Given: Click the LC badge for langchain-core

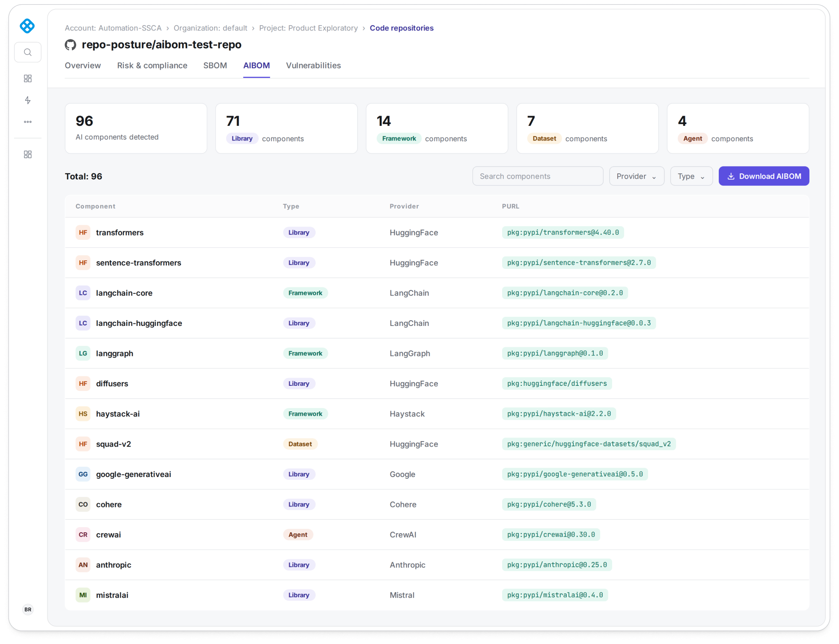Looking at the screenshot, I should point(83,293).
